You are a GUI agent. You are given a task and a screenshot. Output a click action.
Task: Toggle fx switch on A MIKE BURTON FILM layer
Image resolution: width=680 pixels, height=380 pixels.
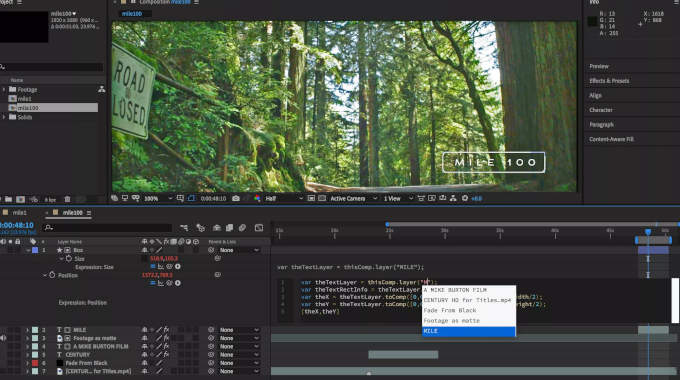tap(166, 347)
